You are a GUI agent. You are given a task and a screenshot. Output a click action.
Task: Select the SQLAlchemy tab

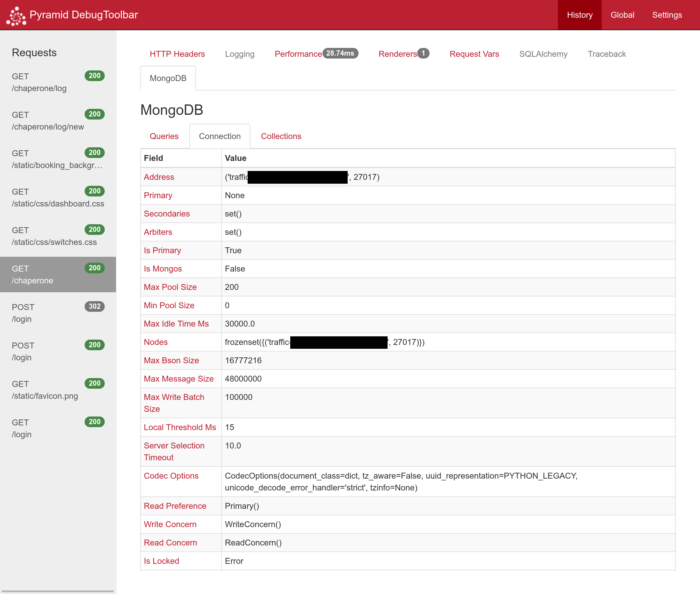coord(543,54)
